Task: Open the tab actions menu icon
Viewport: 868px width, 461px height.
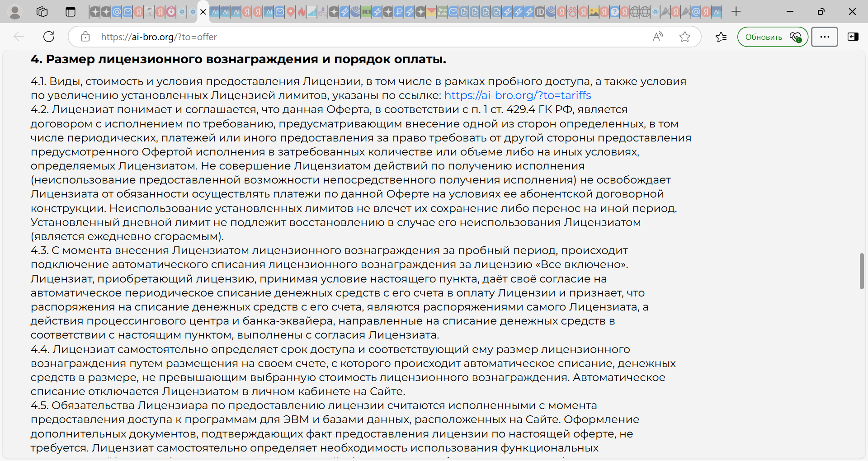Action: (x=70, y=12)
